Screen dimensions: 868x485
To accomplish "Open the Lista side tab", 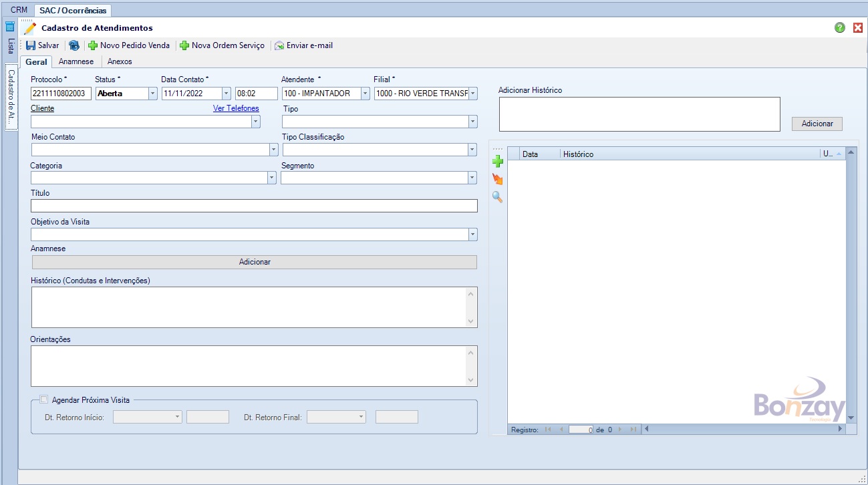I will [x=11, y=46].
